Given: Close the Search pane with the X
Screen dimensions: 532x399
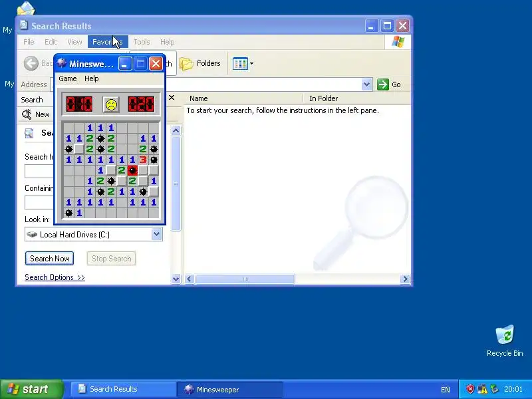Looking at the screenshot, I should coord(172,98).
